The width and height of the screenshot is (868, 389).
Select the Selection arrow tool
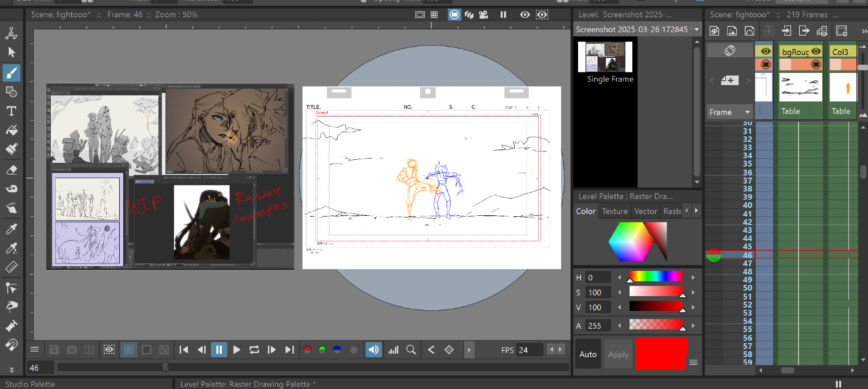[x=11, y=53]
